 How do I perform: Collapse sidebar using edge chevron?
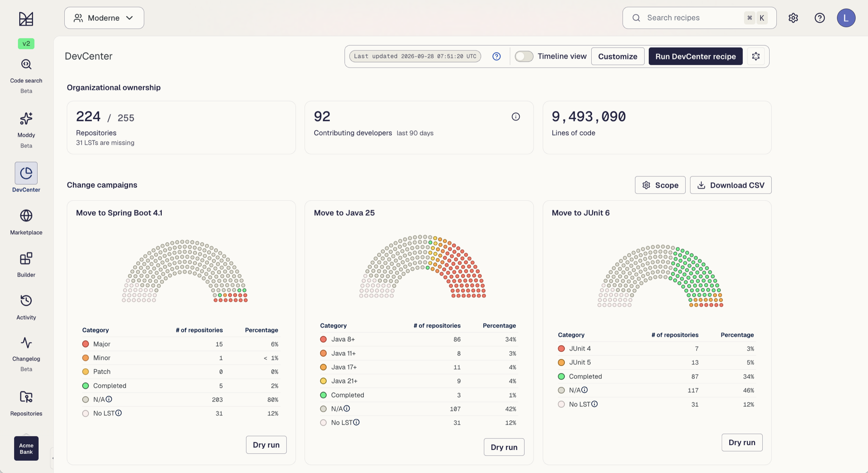click(x=52, y=458)
